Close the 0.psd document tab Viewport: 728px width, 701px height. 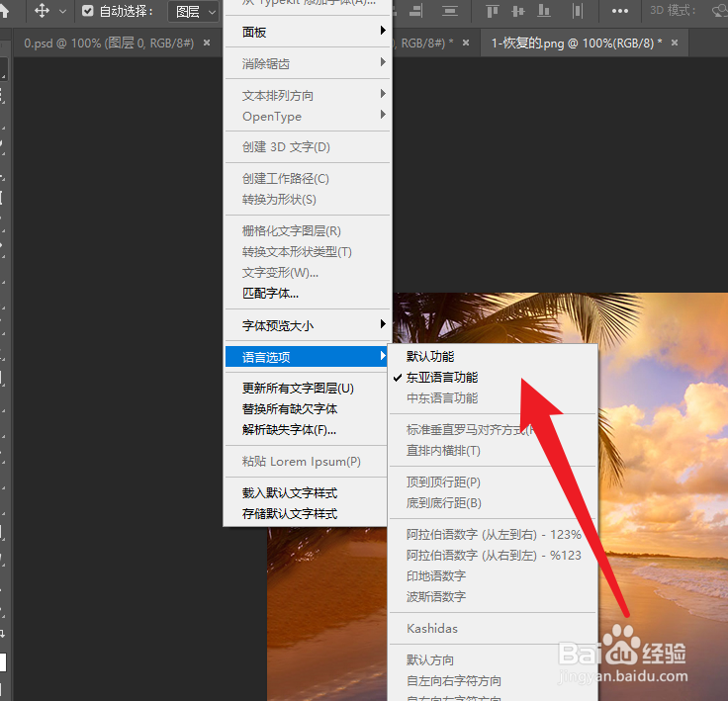[x=207, y=43]
